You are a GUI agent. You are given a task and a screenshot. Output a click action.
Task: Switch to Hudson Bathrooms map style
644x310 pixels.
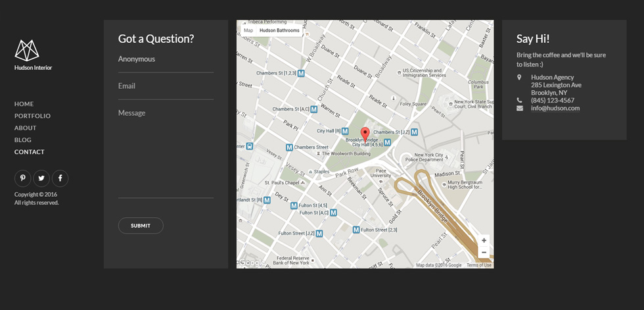(x=279, y=30)
